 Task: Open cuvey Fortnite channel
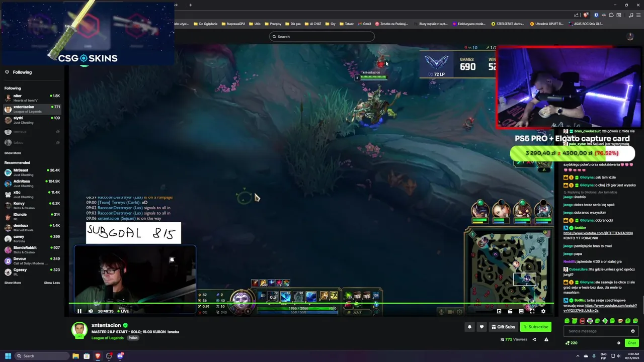click(x=32, y=238)
